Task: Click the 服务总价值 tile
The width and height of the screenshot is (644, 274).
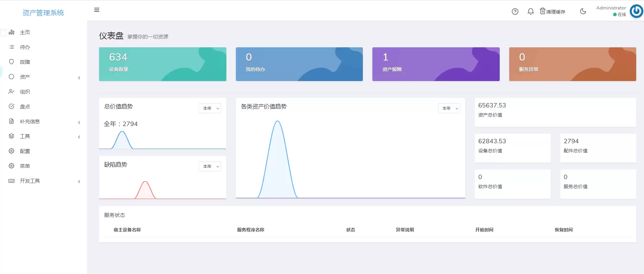Action: tap(598, 184)
